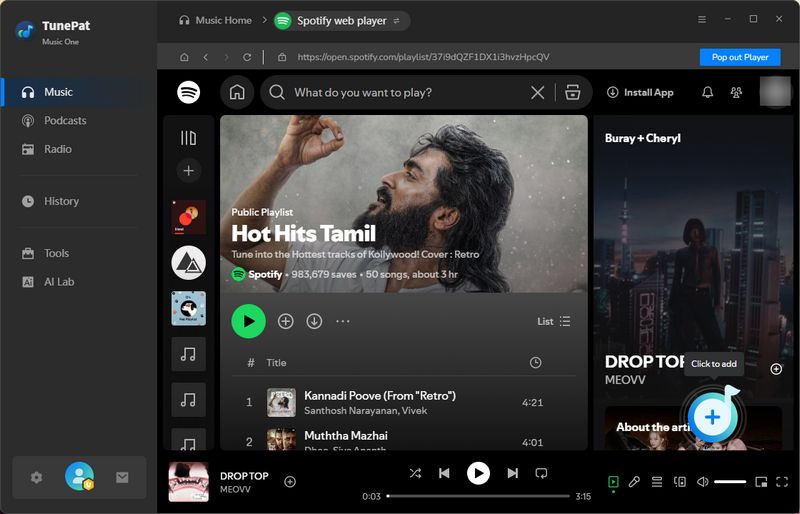Toggle repeat mode
This screenshot has height=514, width=800.
click(x=541, y=473)
